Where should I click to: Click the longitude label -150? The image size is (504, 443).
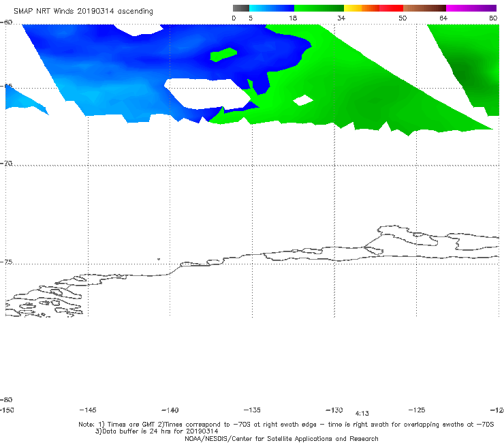[7, 410]
